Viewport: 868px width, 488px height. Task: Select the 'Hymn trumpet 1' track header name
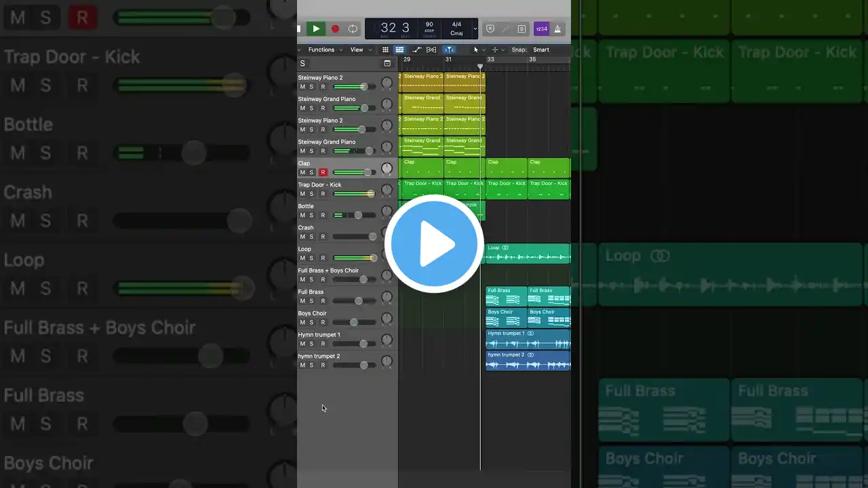click(319, 335)
